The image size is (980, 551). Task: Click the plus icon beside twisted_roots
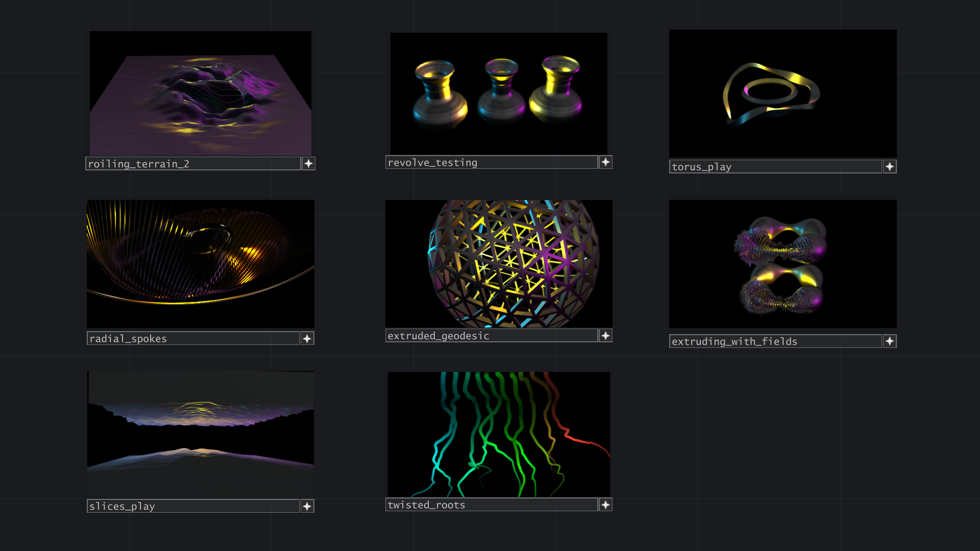click(605, 505)
